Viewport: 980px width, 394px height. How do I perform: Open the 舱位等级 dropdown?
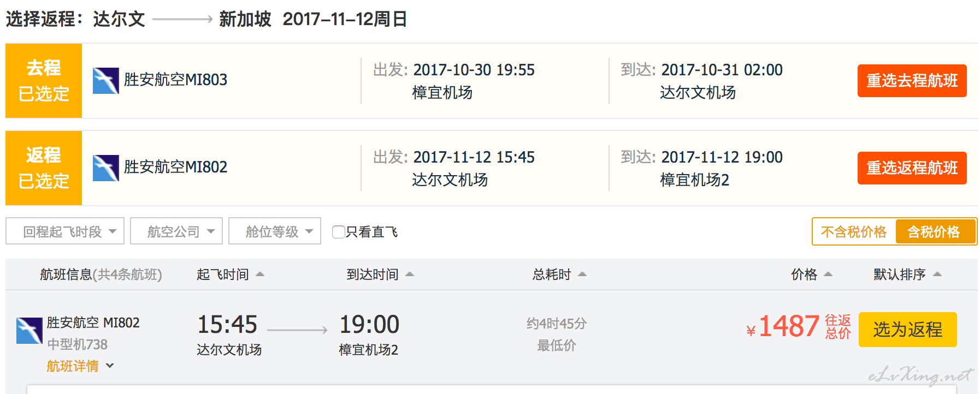(275, 231)
